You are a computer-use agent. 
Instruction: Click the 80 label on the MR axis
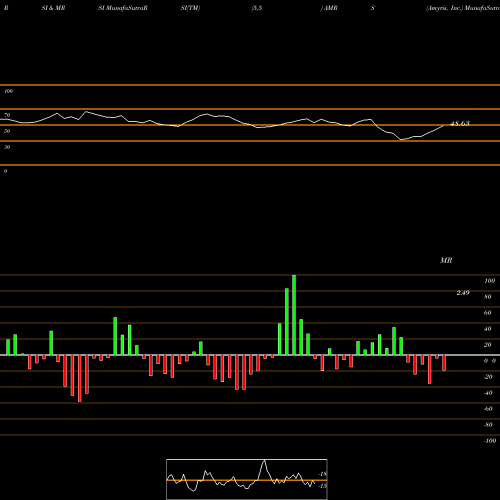(488, 297)
